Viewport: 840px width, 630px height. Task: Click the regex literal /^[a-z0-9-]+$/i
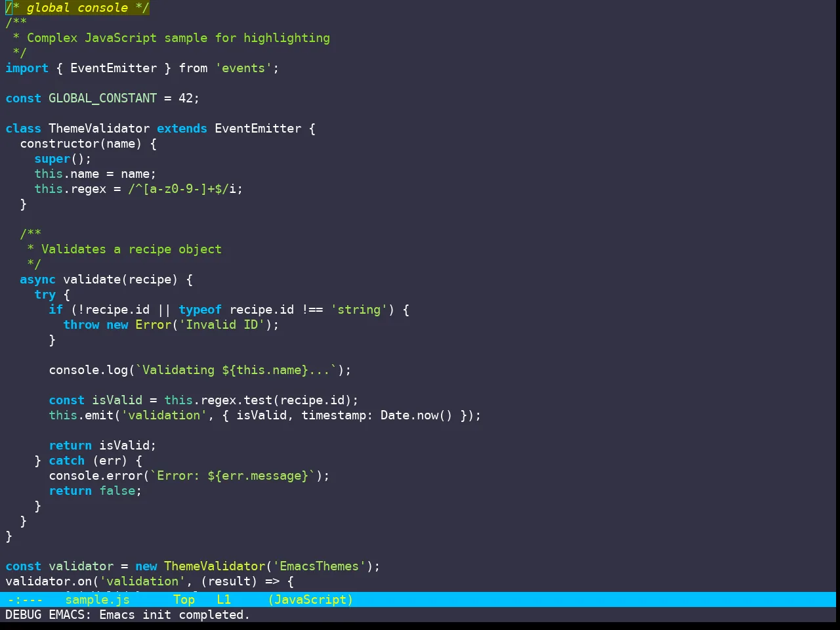(182, 189)
